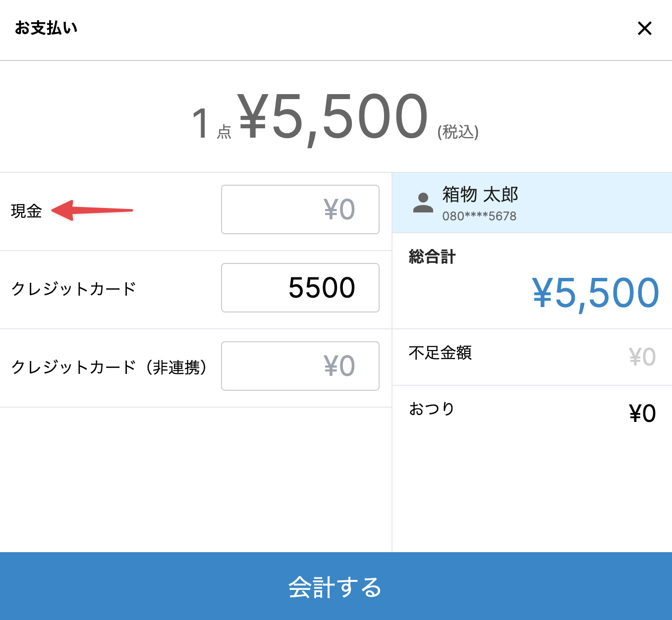
Task: Click the blue ¥5,500 total amount
Action: tap(595, 293)
